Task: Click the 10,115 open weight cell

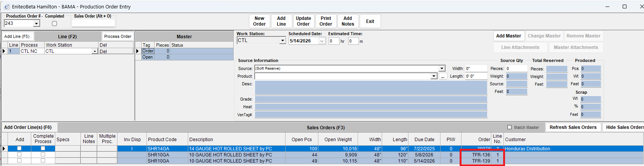Action: [x=338, y=161]
